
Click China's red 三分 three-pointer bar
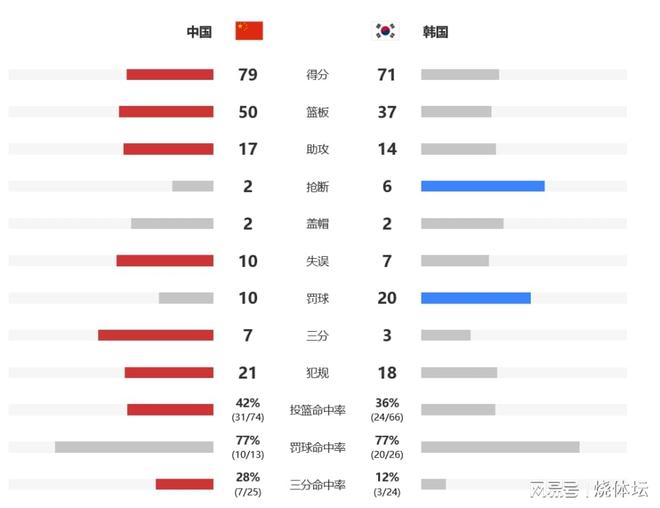[x=156, y=335]
